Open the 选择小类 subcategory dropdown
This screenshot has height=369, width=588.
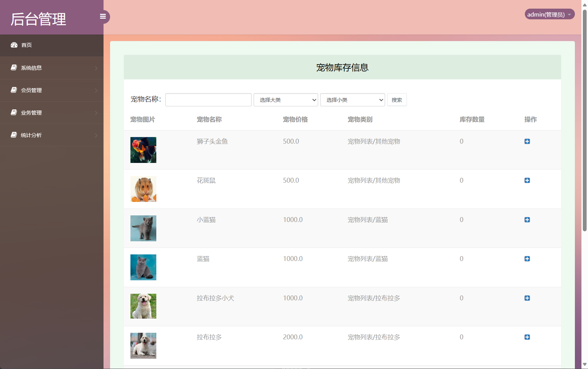[353, 100]
